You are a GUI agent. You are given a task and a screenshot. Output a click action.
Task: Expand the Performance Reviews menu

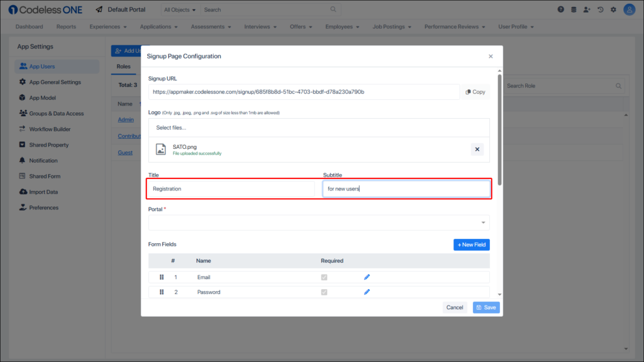pyautogui.click(x=455, y=26)
